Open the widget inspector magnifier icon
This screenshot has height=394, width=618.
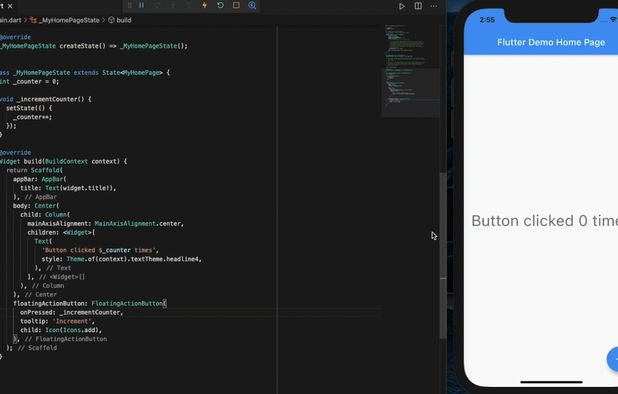(252, 5)
